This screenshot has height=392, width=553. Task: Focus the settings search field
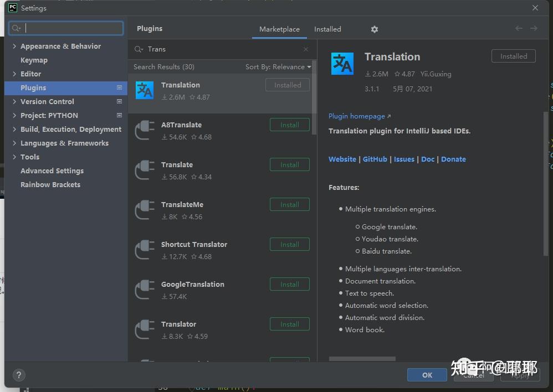click(x=66, y=28)
